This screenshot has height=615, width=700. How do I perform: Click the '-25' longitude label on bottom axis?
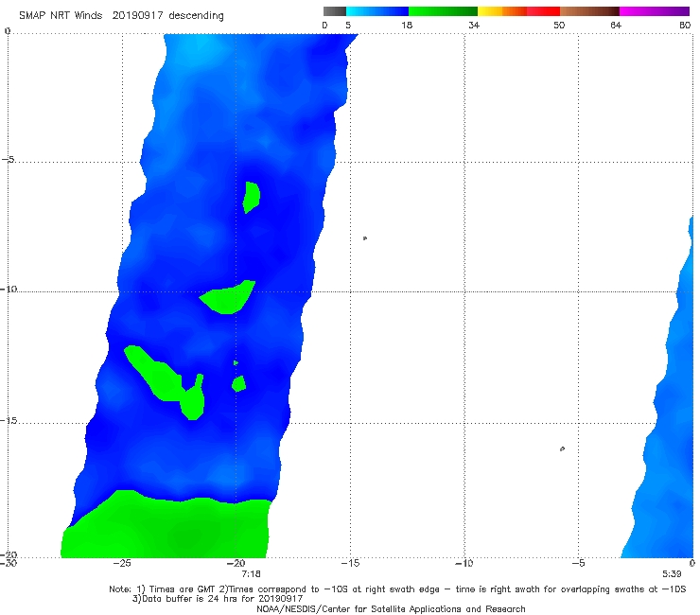click(122, 563)
